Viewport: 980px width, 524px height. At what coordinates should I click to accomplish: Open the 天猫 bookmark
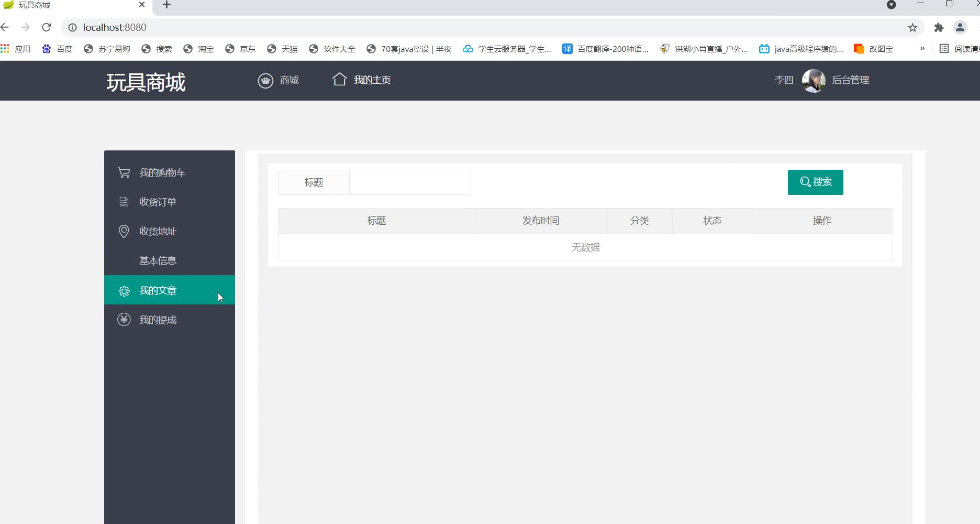282,49
